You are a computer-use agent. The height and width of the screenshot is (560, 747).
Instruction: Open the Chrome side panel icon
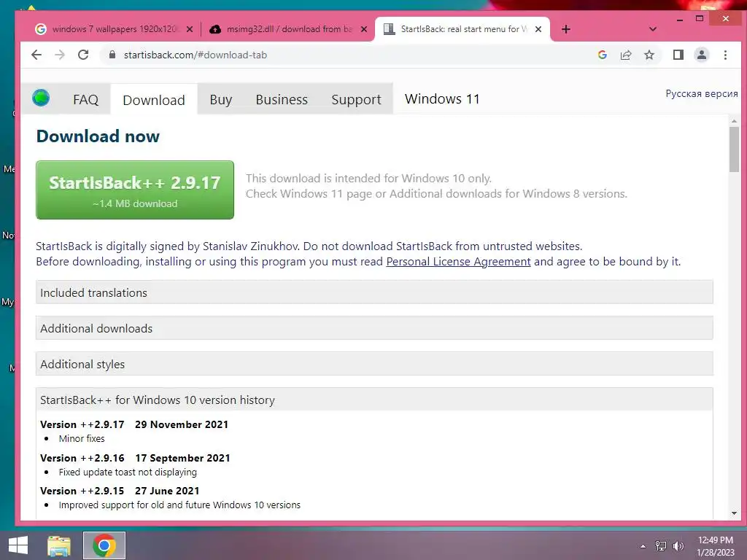pos(678,55)
